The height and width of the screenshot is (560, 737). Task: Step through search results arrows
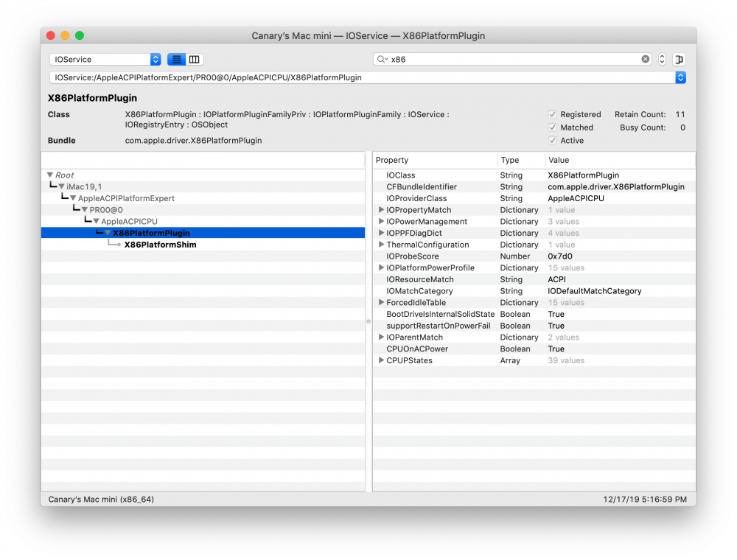pos(662,59)
